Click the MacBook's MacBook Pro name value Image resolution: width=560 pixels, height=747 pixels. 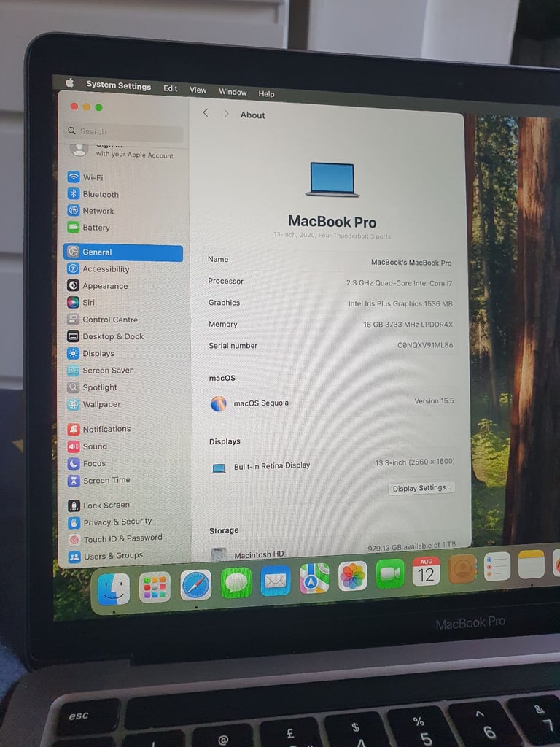[x=411, y=263]
